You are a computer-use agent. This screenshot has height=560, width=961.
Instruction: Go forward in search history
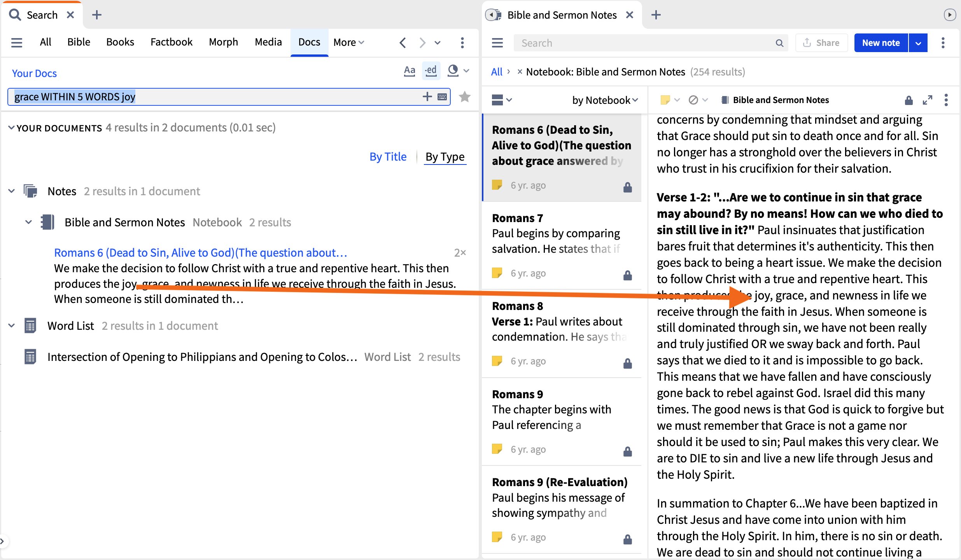(422, 42)
